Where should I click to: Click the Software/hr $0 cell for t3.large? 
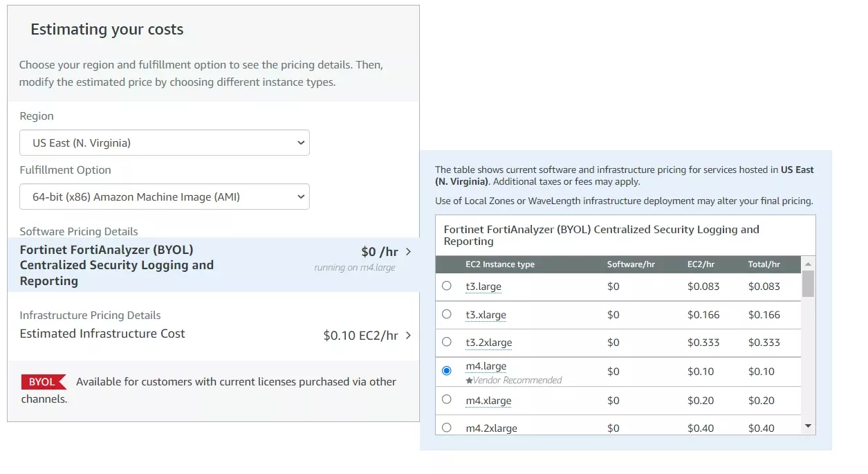point(613,286)
